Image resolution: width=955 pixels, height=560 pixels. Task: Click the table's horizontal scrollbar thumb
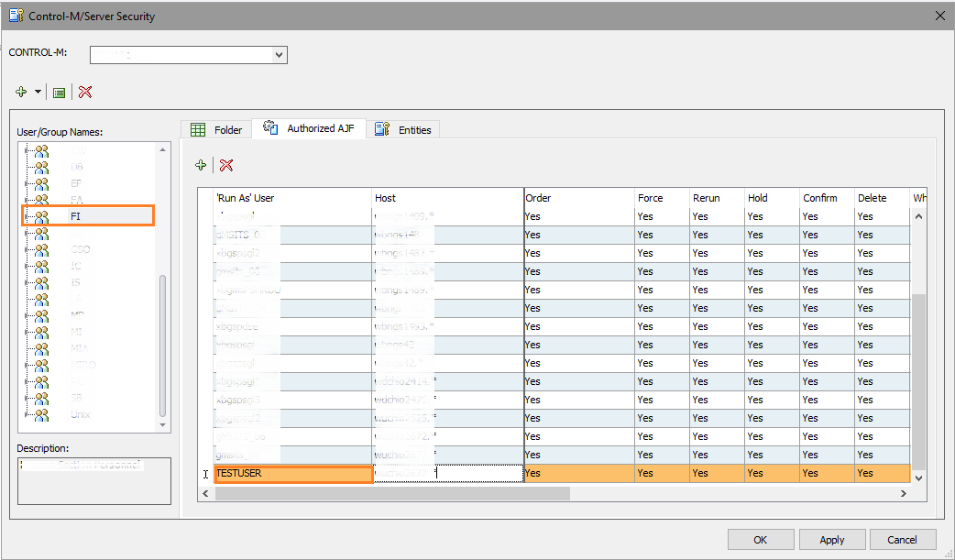pyautogui.click(x=391, y=493)
